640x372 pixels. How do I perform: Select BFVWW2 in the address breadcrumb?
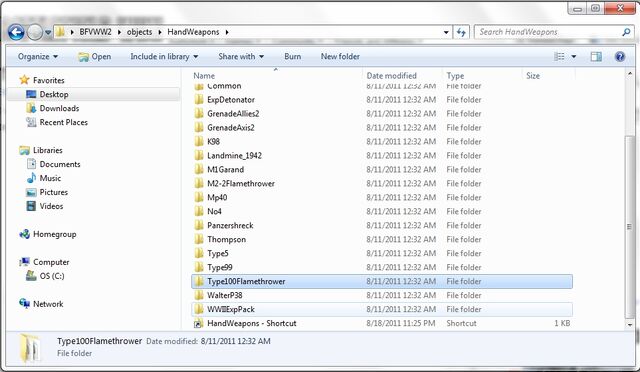pyautogui.click(x=96, y=32)
